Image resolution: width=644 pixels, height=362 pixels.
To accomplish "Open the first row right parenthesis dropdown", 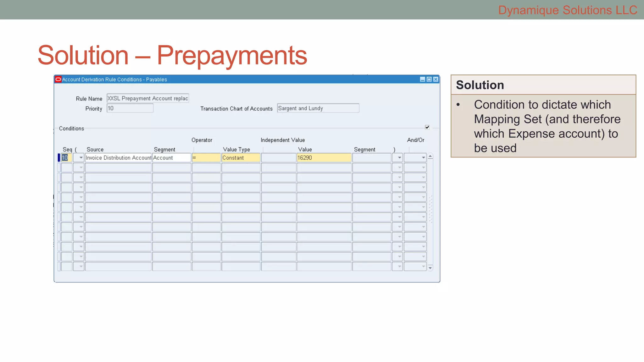I will tap(399, 158).
